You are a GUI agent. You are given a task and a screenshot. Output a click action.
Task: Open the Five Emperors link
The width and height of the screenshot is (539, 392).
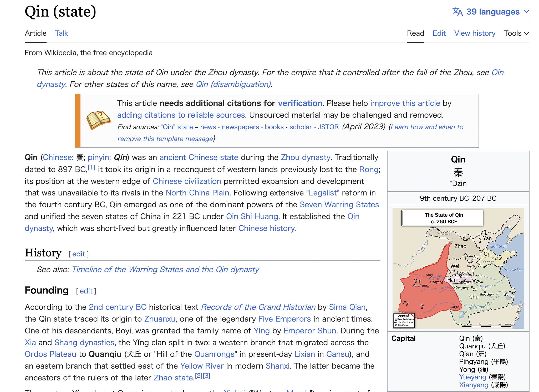point(284,319)
